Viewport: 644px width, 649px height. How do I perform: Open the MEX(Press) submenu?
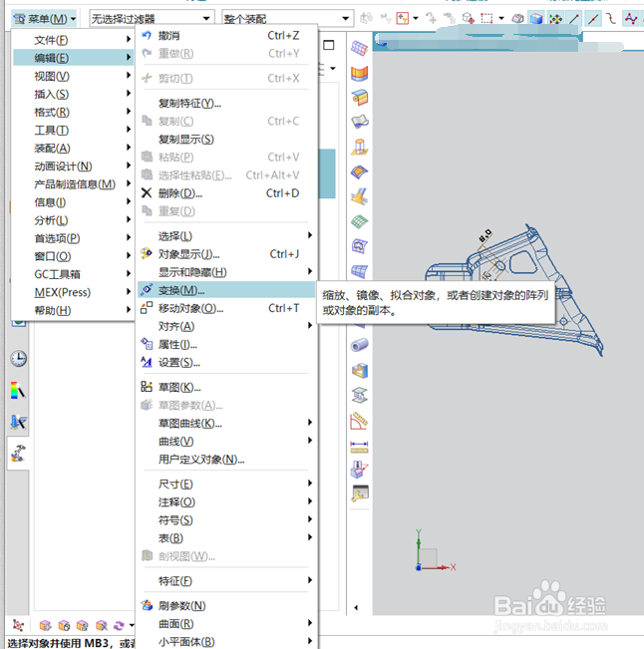point(73,292)
